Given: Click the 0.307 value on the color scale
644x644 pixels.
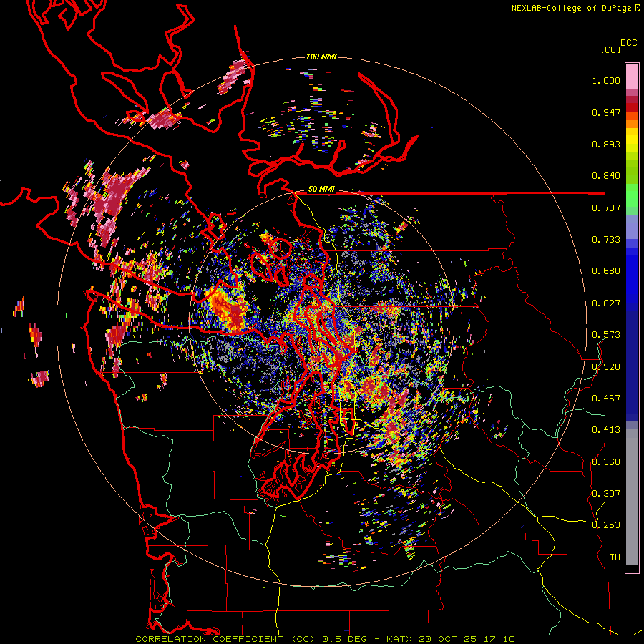Looking at the screenshot, I should pos(606,494).
